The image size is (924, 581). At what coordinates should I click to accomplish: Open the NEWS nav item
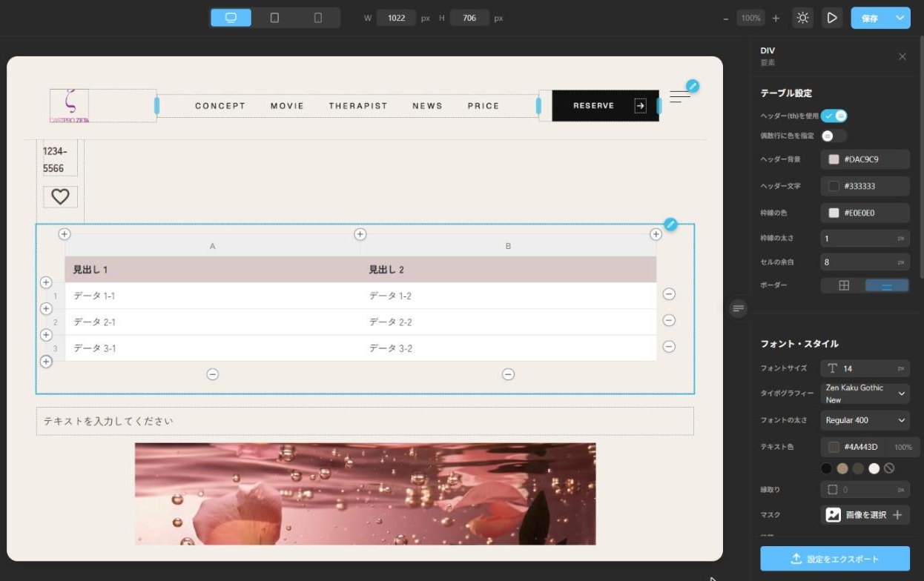pyautogui.click(x=427, y=106)
